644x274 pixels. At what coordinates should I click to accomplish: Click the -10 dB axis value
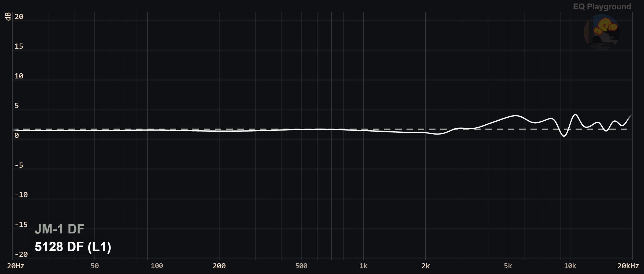(x=21, y=195)
